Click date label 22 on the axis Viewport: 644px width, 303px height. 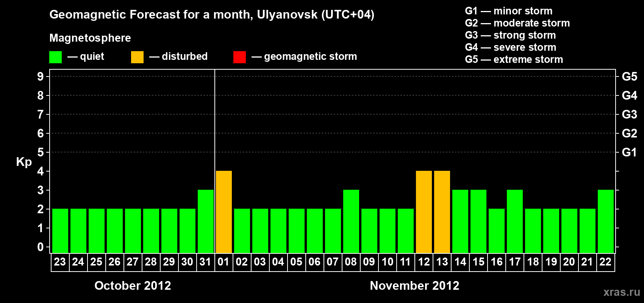tap(605, 262)
